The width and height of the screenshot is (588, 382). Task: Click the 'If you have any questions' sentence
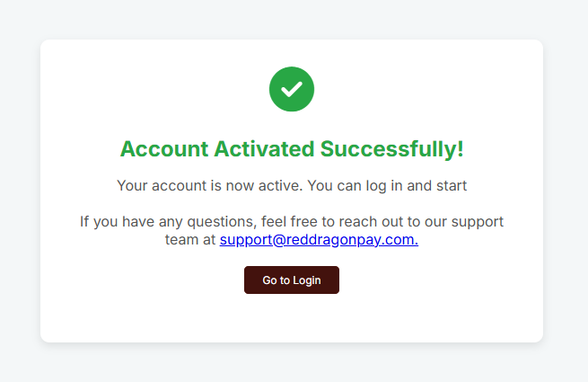292,230
